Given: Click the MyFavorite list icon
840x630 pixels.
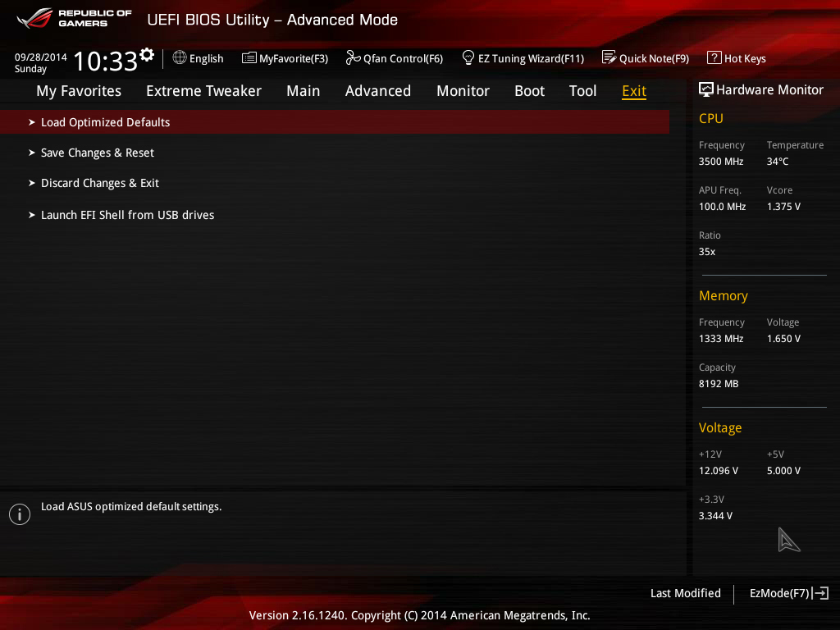Looking at the screenshot, I should tap(249, 58).
